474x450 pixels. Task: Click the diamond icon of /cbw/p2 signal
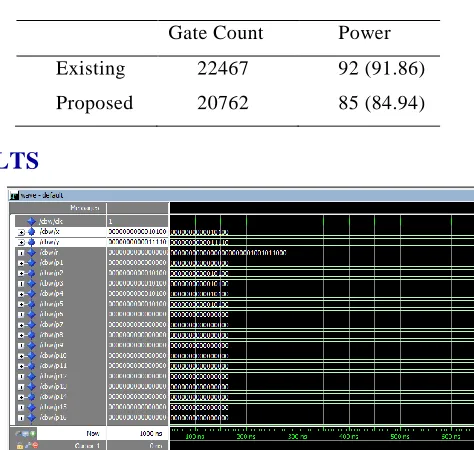pos(31,273)
